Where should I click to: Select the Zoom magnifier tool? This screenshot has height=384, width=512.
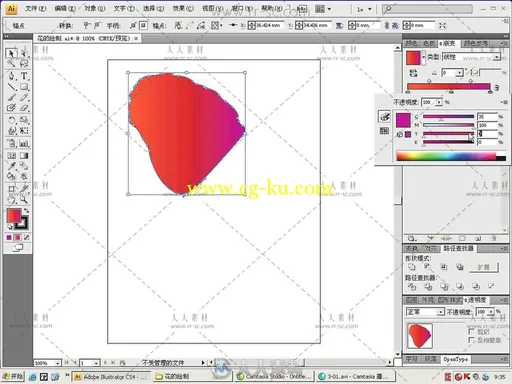point(24,200)
